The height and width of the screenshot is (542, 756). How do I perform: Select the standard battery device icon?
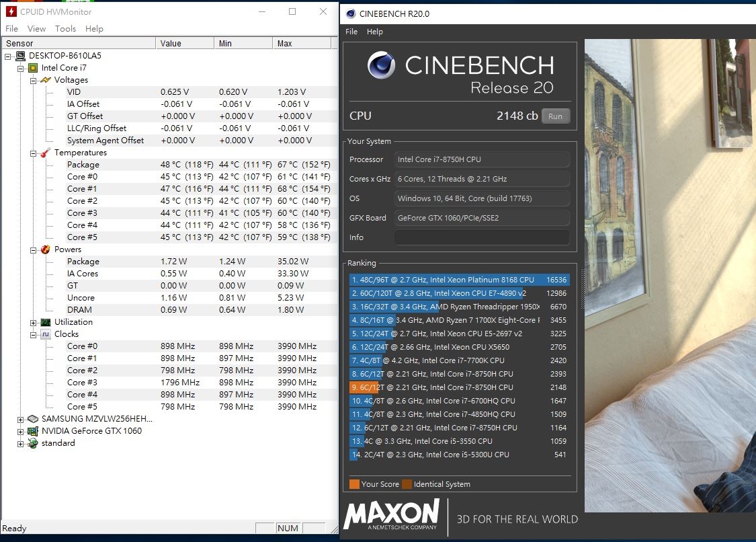point(33,443)
